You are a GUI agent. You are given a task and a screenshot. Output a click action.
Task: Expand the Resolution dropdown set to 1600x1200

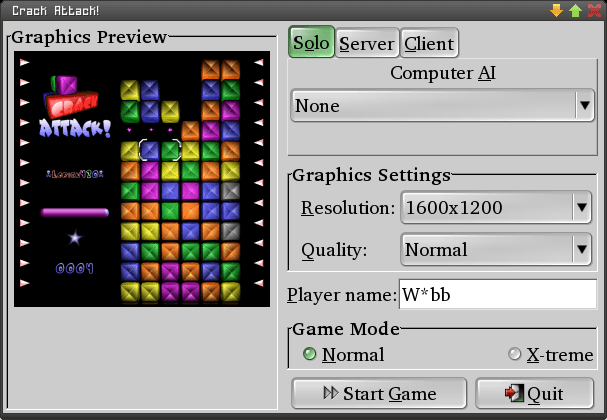pos(496,207)
